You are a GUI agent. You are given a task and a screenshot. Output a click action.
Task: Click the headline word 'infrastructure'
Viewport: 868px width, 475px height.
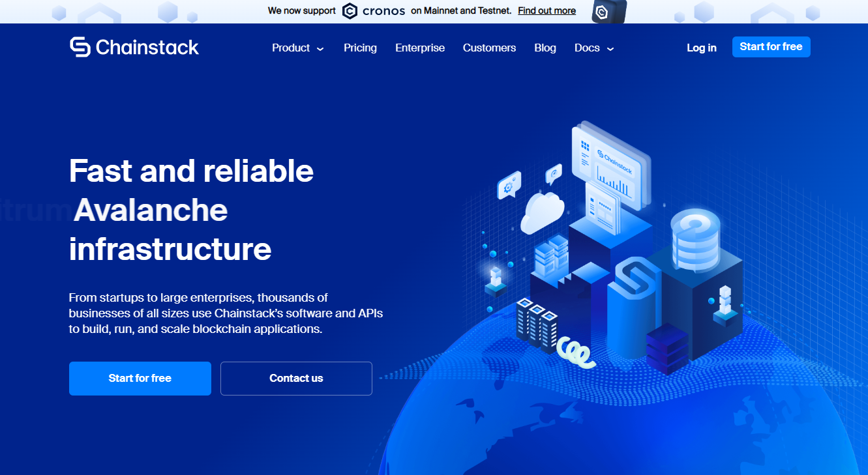(x=170, y=249)
